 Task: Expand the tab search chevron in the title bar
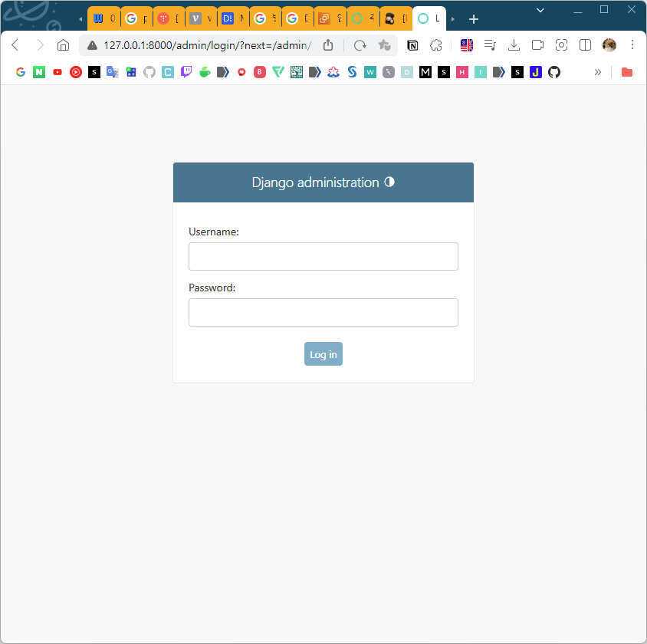[x=540, y=10]
